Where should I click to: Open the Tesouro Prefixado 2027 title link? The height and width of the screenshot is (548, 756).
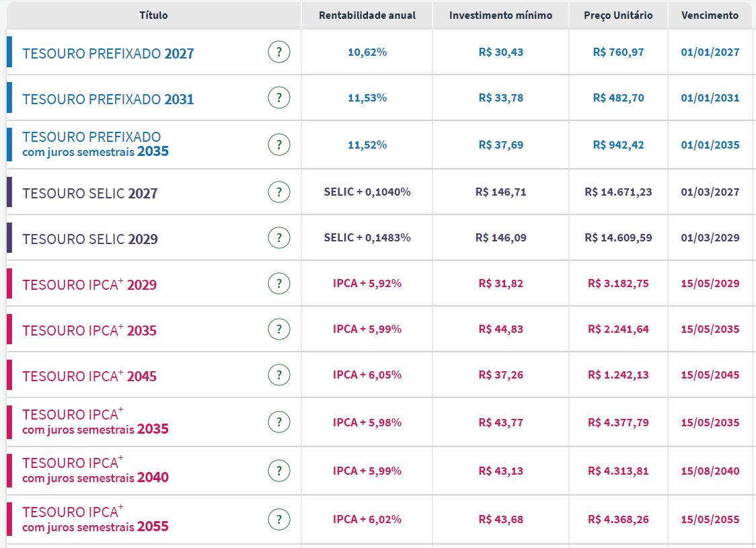[108, 54]
